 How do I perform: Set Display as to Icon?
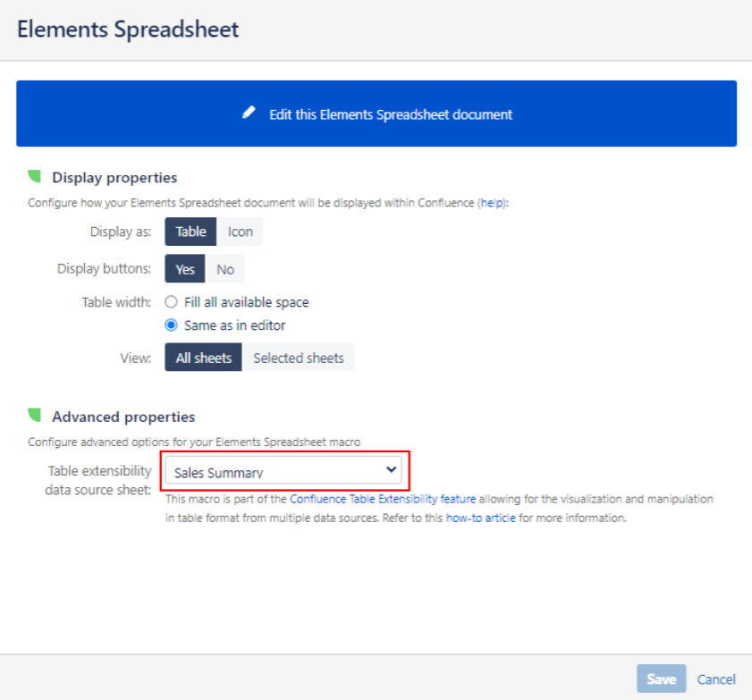pyautogui.click(x=240, y=232)
